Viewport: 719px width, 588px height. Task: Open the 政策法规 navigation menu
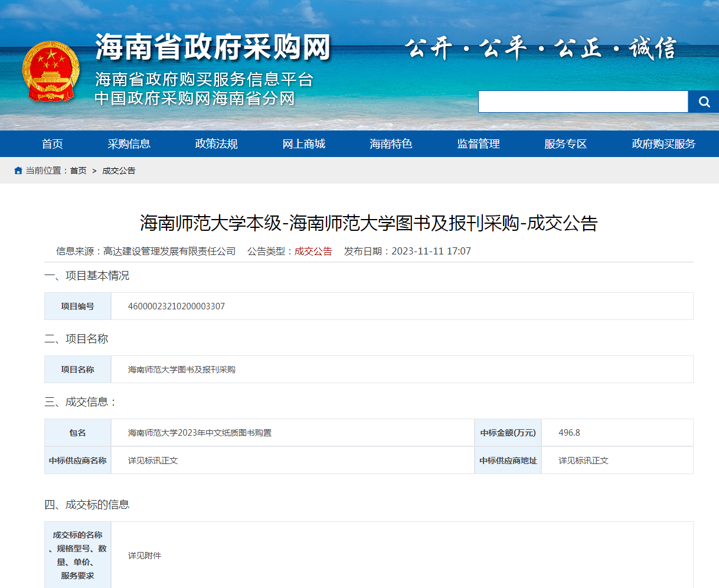(x=217, y=144)
